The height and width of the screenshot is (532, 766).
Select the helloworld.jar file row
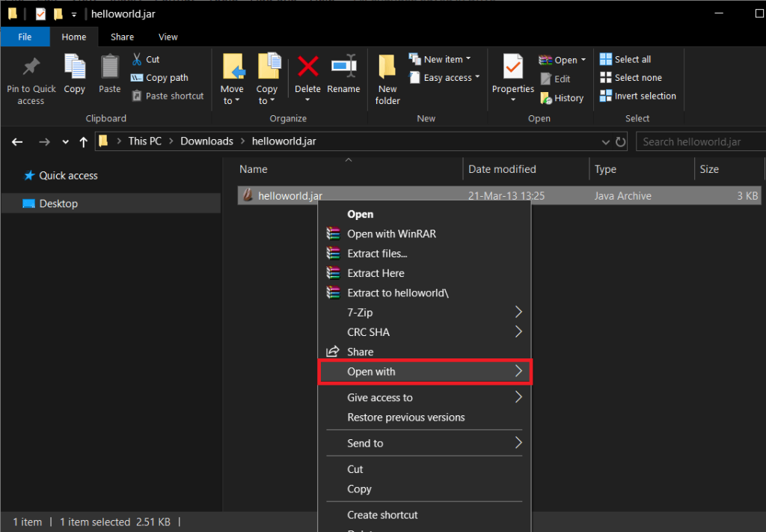tap(499, 196)
